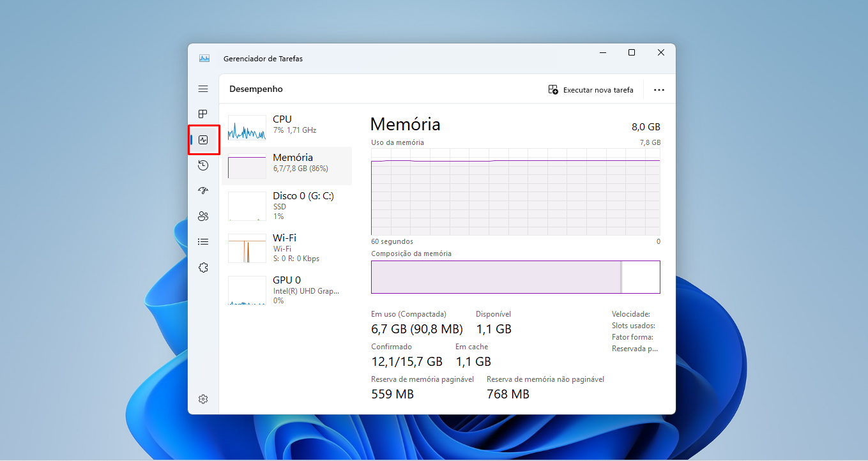868x461 pixels.
Task: Open the Startup apps sidebar icon
Action: coord(203,191)
